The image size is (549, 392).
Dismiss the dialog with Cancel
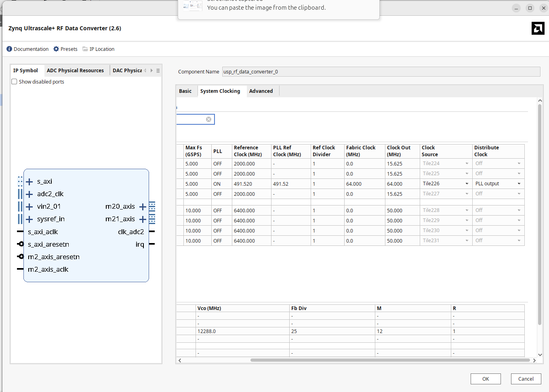click(526, 379)
